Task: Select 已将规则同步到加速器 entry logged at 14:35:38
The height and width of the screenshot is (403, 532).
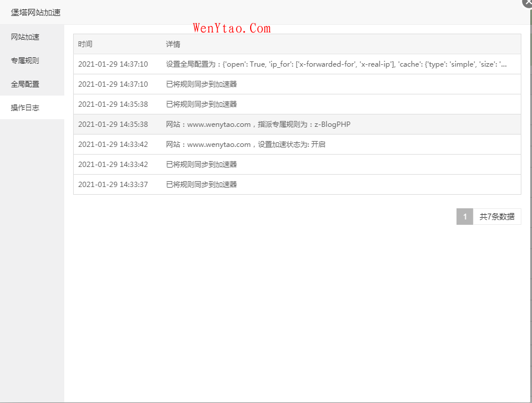Action: (x=201, y=104)
